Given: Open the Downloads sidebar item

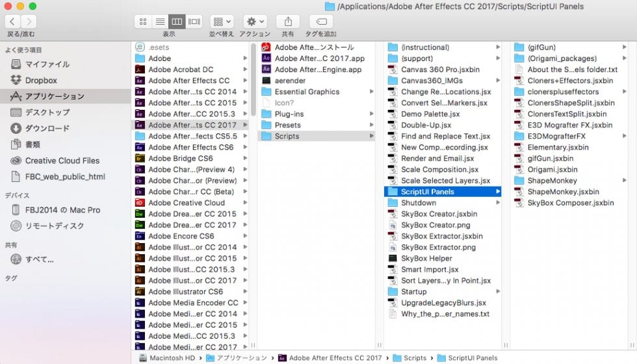Looking at the screenshot, I should pyautogui.click(x=47, y=128).
